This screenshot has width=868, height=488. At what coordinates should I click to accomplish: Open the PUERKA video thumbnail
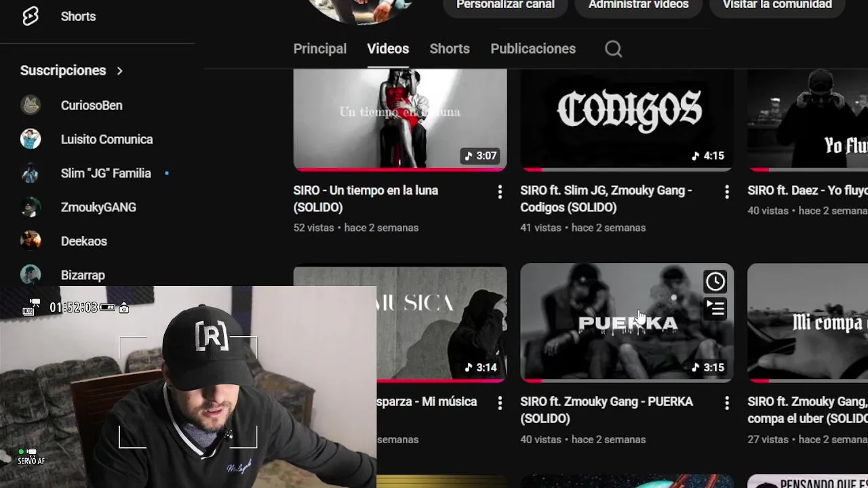click(x=627, y=323)
